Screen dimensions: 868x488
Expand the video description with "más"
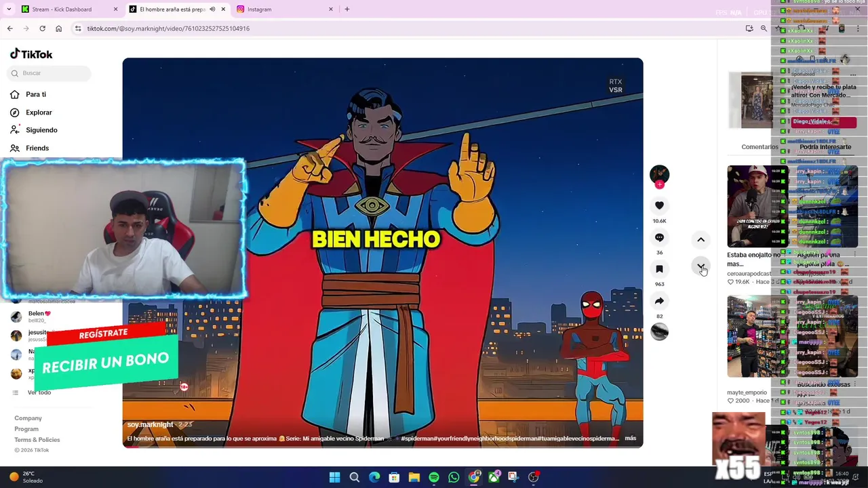pyautogui.click(x=631, y=439)
